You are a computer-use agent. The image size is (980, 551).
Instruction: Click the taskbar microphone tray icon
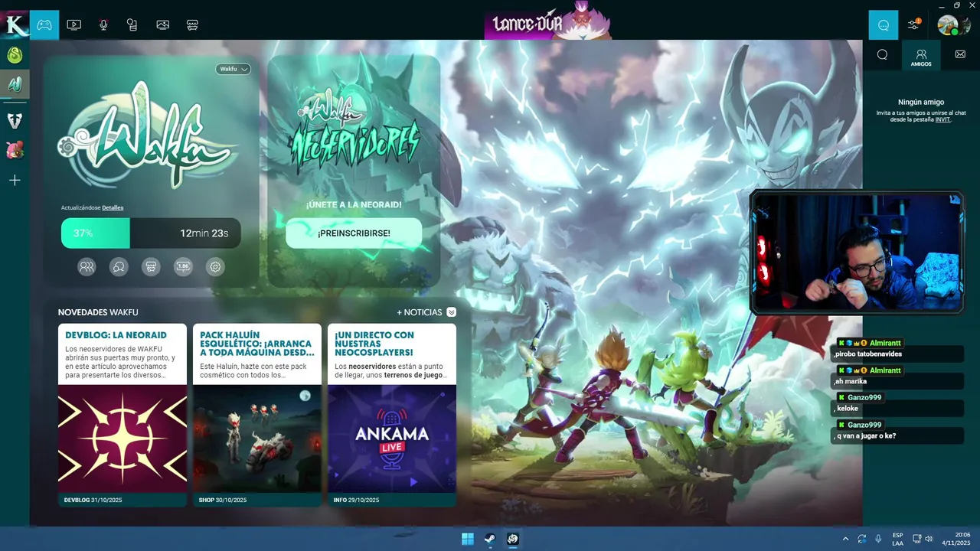(878, 539)
